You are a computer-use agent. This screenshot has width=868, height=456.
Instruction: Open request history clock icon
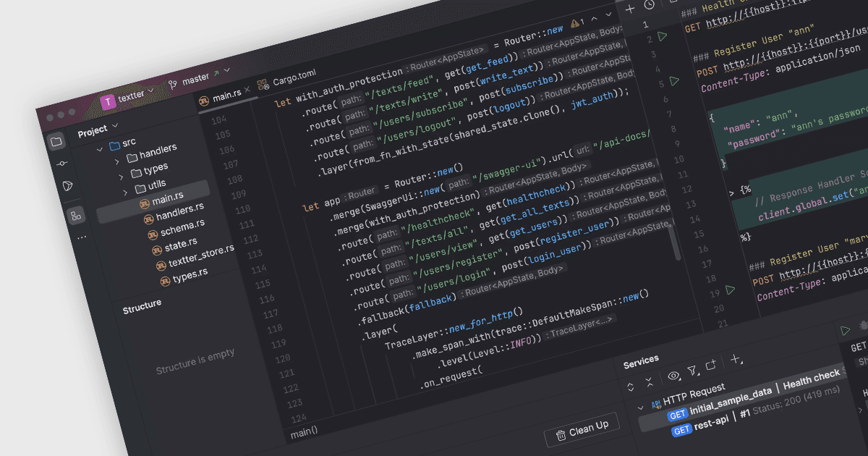pyautogui.click(x=649, y=4)
